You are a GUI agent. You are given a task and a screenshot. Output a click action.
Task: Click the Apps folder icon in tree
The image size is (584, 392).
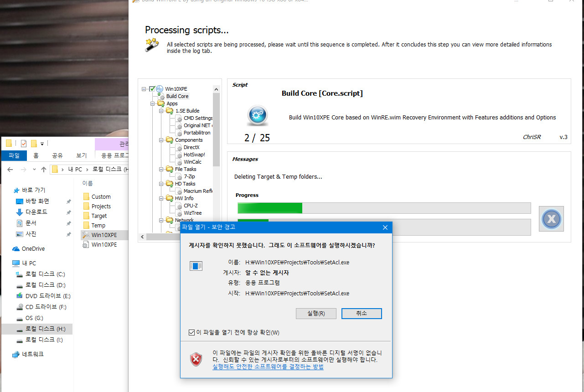(x=161, y=103)
